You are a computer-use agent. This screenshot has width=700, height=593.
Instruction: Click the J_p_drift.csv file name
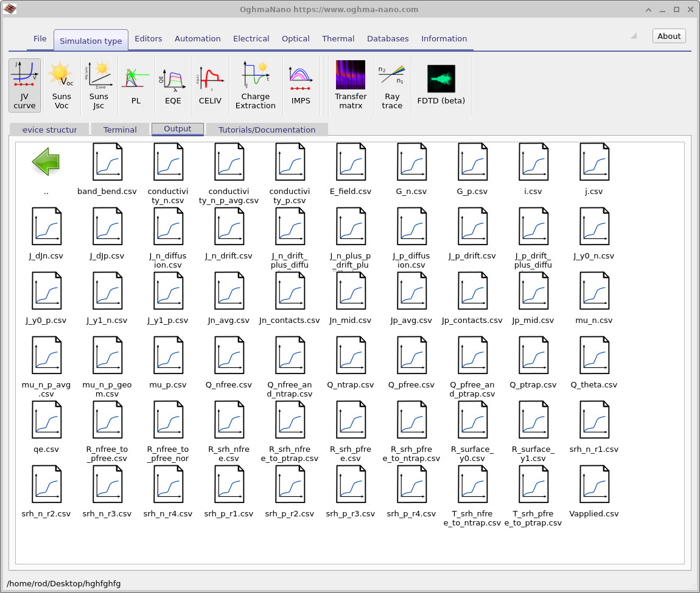[472, 255]
